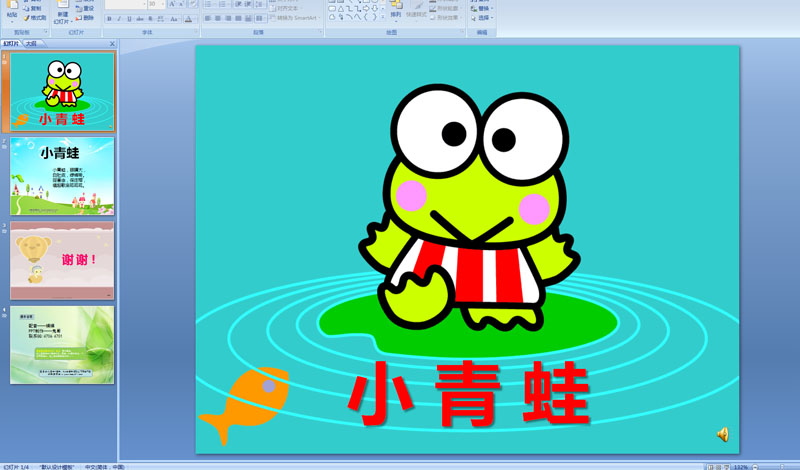Activate the Format Painter (格式刷)
Viewport: 800px width, 470px height.
click(35, 18)
